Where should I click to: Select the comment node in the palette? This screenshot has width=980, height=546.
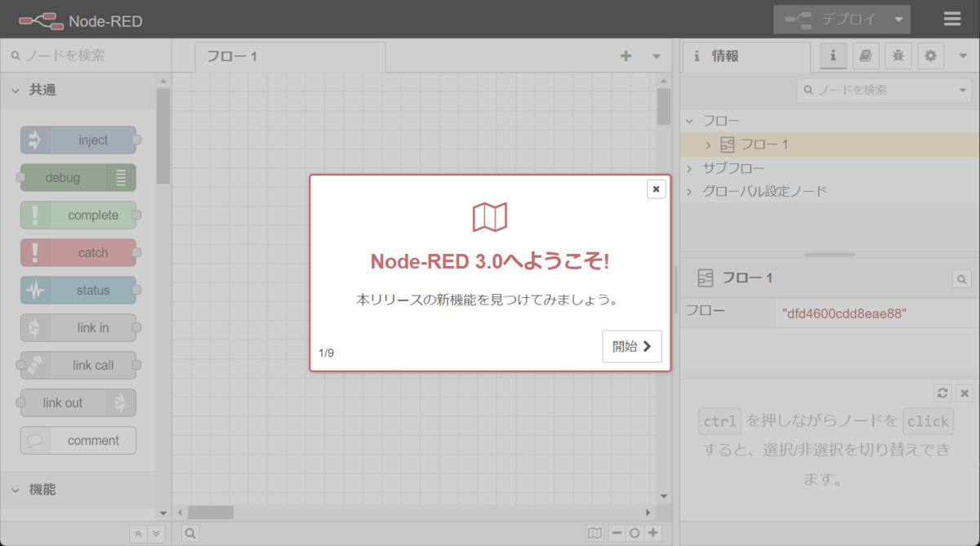(78, 440)
